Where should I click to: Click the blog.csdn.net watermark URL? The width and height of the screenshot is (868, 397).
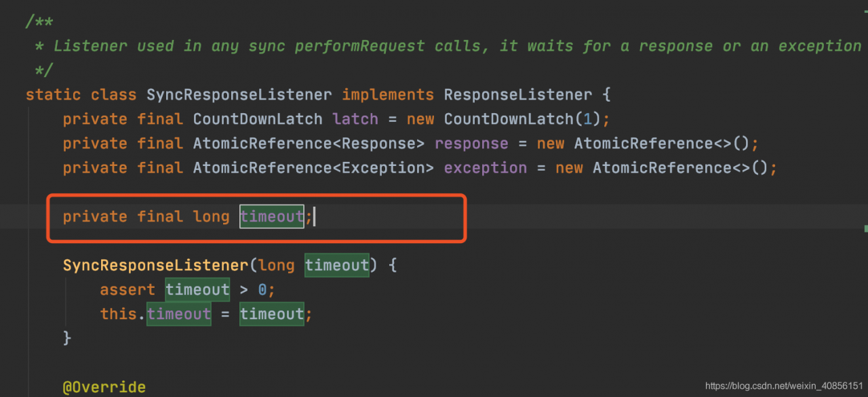784,385
